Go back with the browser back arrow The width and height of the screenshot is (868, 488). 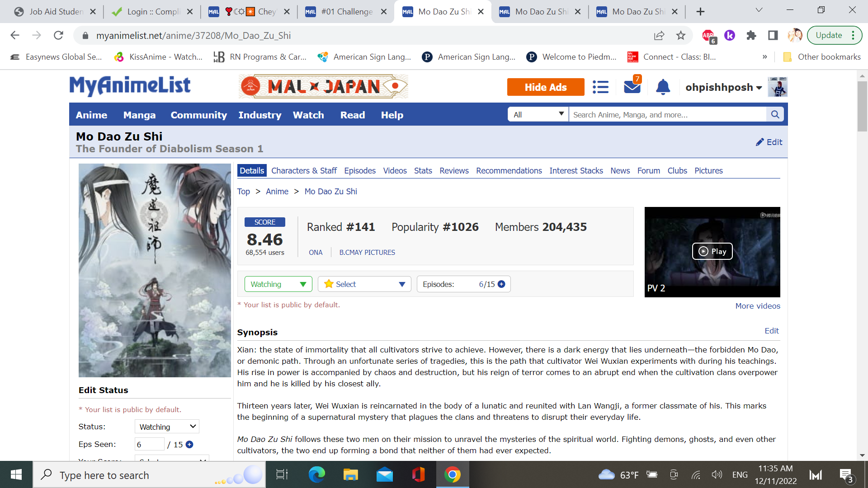click(15, 35)
